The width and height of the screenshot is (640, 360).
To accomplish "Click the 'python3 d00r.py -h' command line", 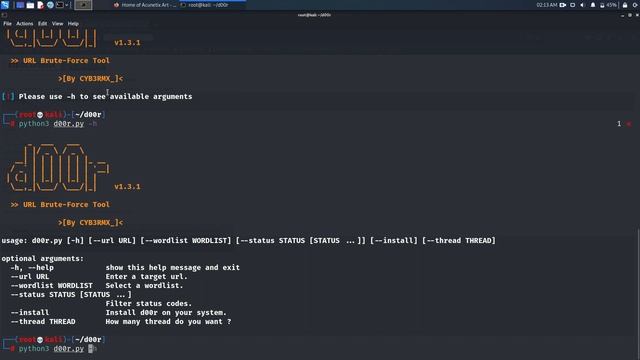I will point(58,123).
